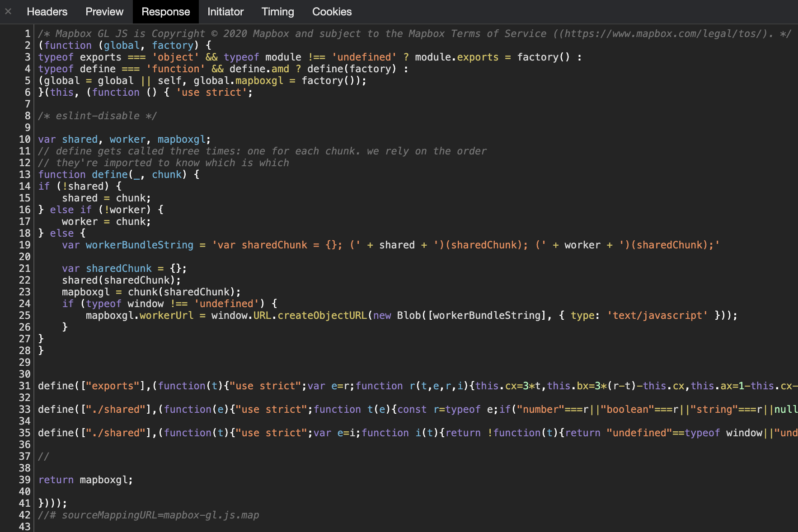The height and width of the screenshot is (532, 798).
Task: Click '} else if (!worker) {' line
Action: tap(100, 210)
